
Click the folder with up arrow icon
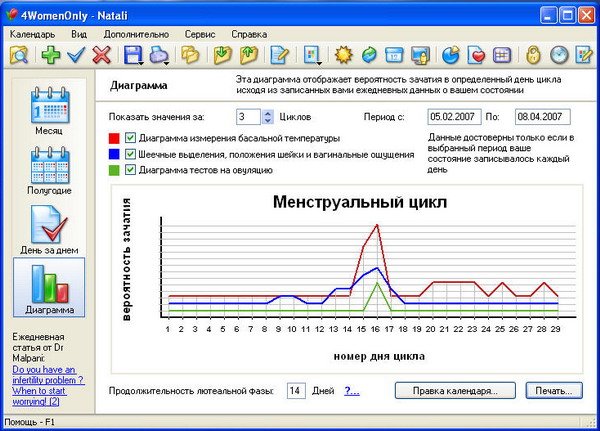click(x=249, y=55)
